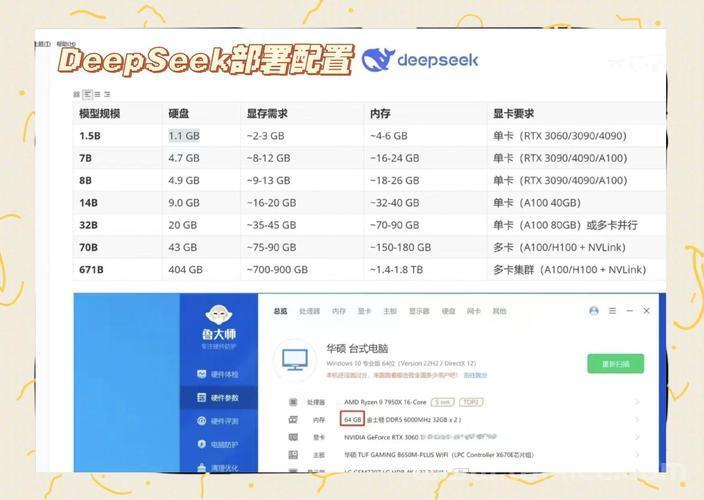
Task: Select the 14B row label
Action: point(88,202)
